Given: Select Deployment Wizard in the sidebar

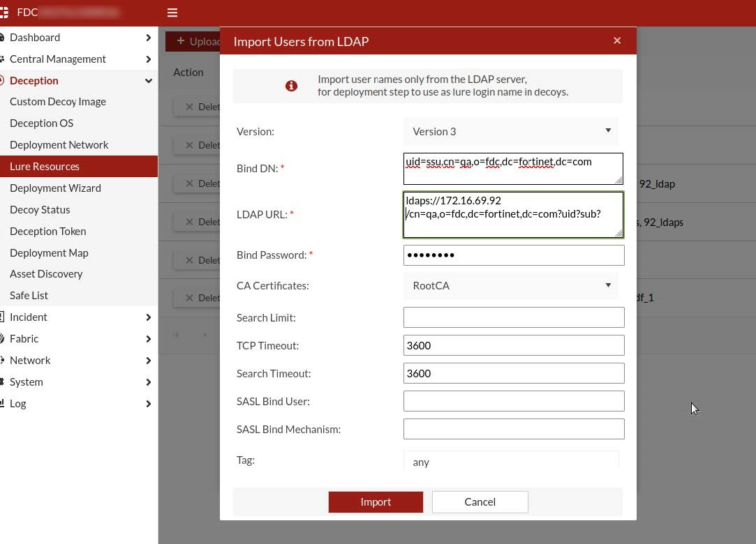Looking at the screenshot, I should pos(55,188).
